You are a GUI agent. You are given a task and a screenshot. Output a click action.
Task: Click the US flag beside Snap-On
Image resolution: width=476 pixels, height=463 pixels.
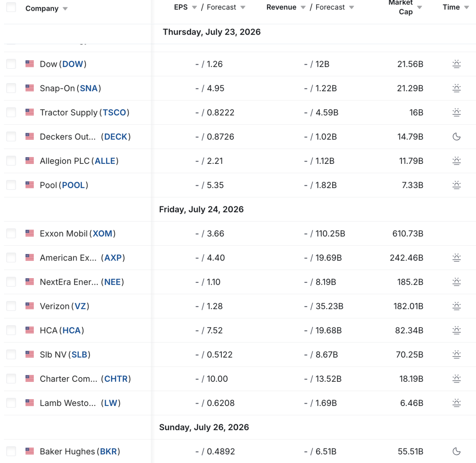(x=30, y=88)
